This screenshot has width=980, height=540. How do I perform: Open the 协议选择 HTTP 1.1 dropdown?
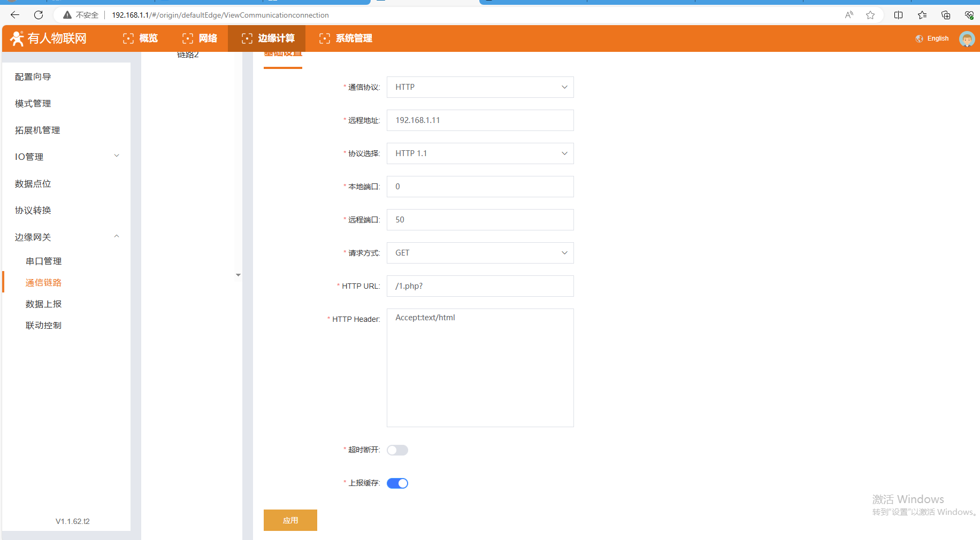tap(480, 153)
